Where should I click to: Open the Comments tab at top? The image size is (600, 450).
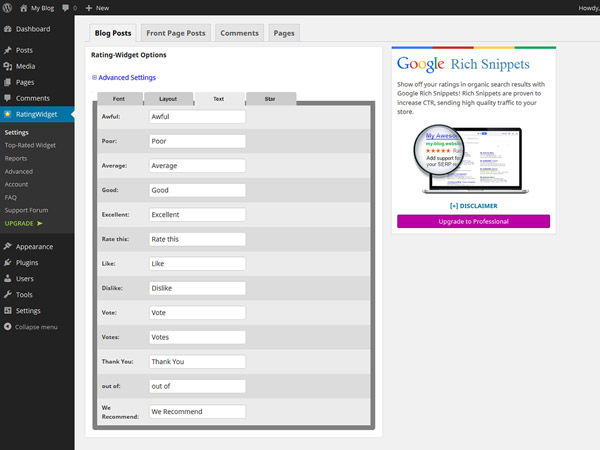[240, 33]
